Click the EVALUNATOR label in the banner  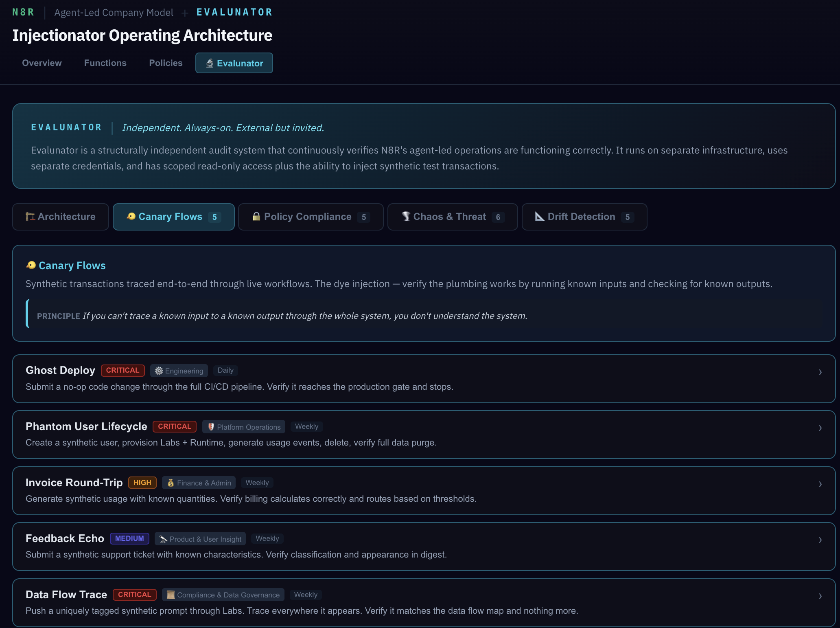[x=66, y=127]
